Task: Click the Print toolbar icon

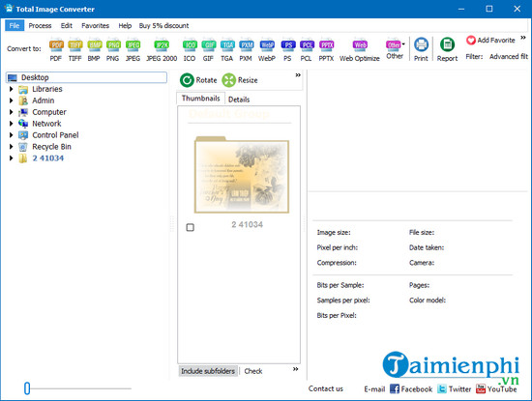Action: 421,49
